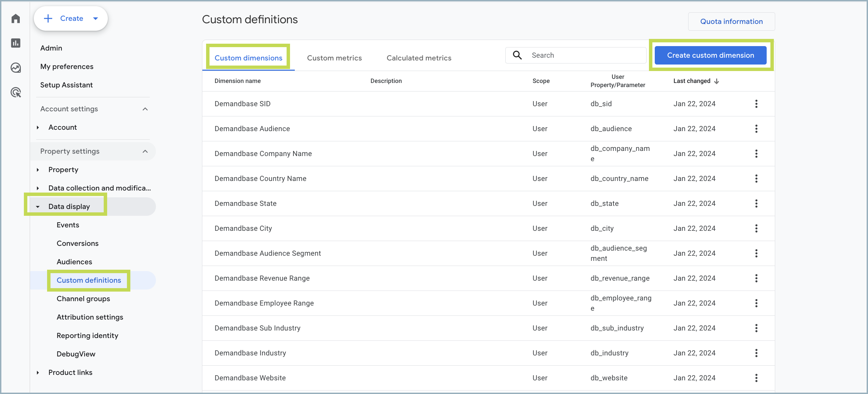
Task: Expand the Account tree item
Action: [x=38, y=127]
